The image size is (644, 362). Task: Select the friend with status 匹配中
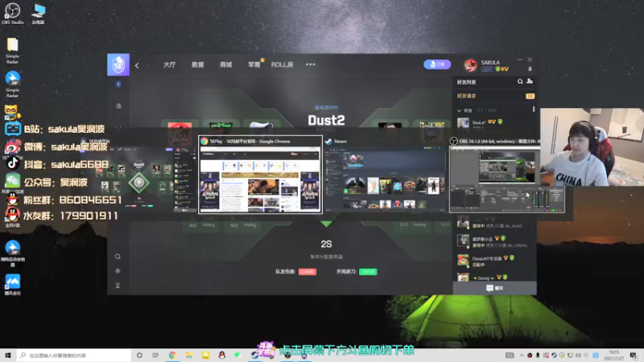[494, 261]
